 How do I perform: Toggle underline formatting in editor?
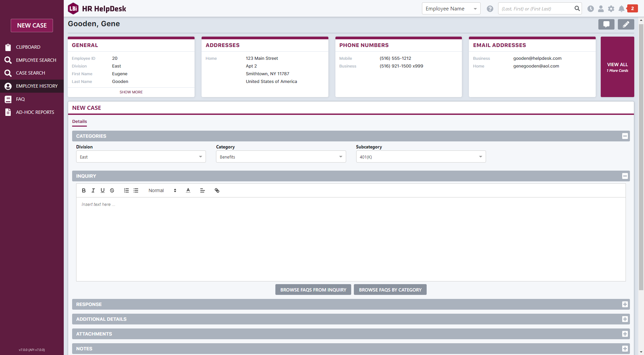[x=103, y=190]
